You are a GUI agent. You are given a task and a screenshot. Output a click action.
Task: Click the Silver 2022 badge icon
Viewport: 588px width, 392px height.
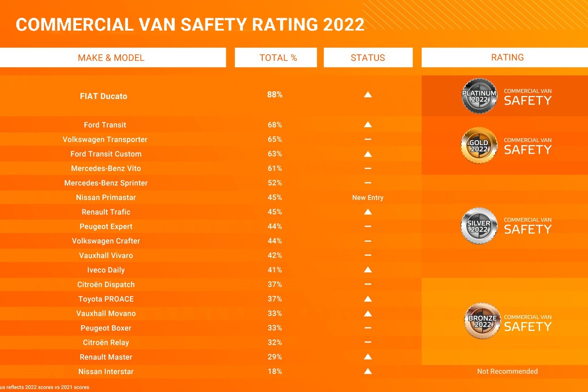tap(479, 226)
